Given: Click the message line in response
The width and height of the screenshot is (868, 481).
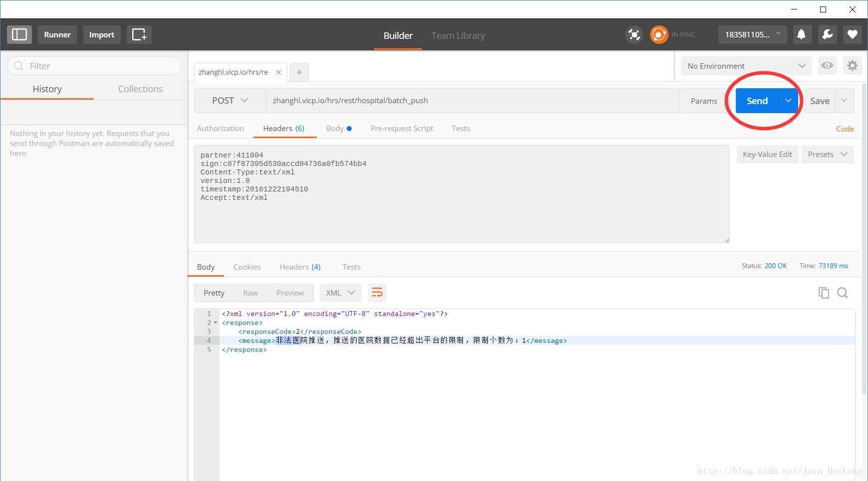Looking at the screenshot, I should pyautogui.click(x=403, y=340).
